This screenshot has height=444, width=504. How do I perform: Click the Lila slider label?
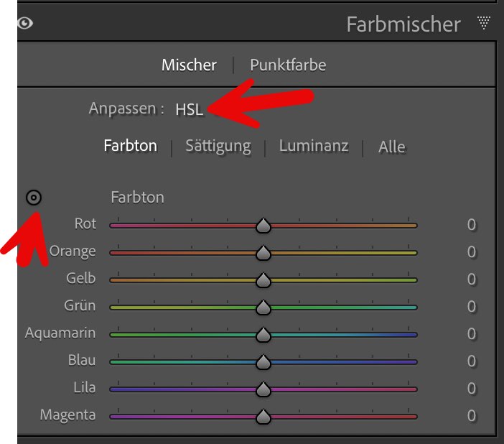[85, 388]
